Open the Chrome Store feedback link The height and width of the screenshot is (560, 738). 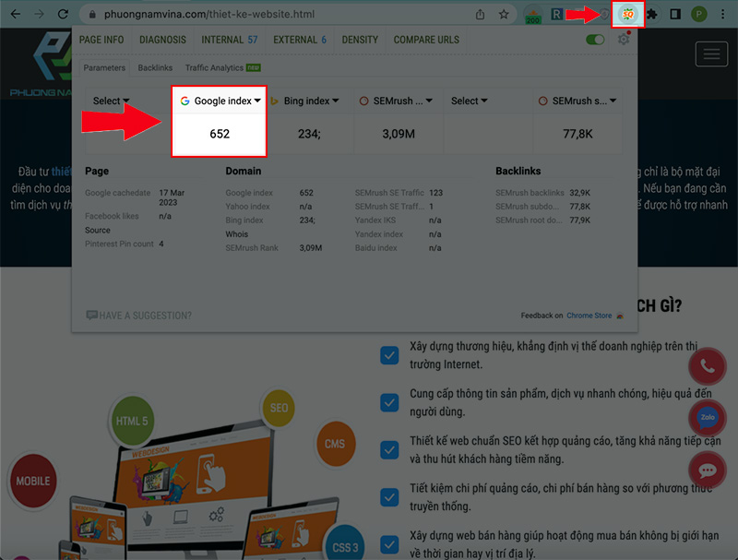[x=589, y=316]
